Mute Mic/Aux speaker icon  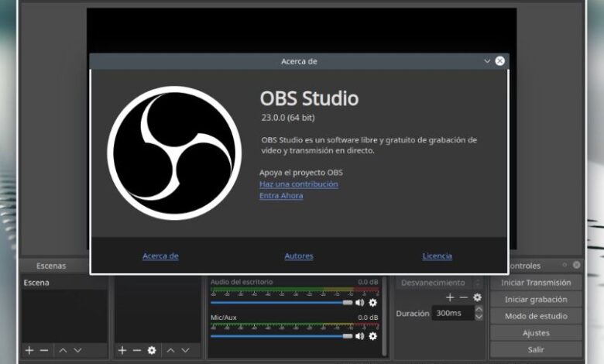(360, 336)
